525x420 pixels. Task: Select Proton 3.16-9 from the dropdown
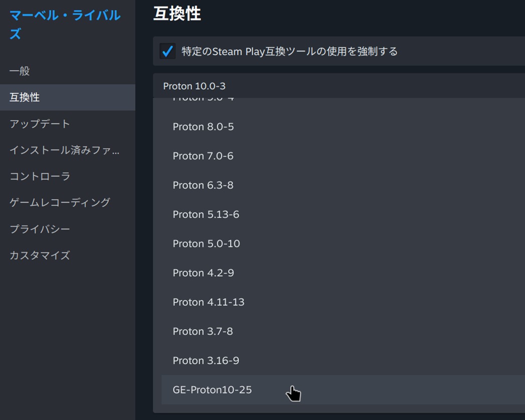206,361
